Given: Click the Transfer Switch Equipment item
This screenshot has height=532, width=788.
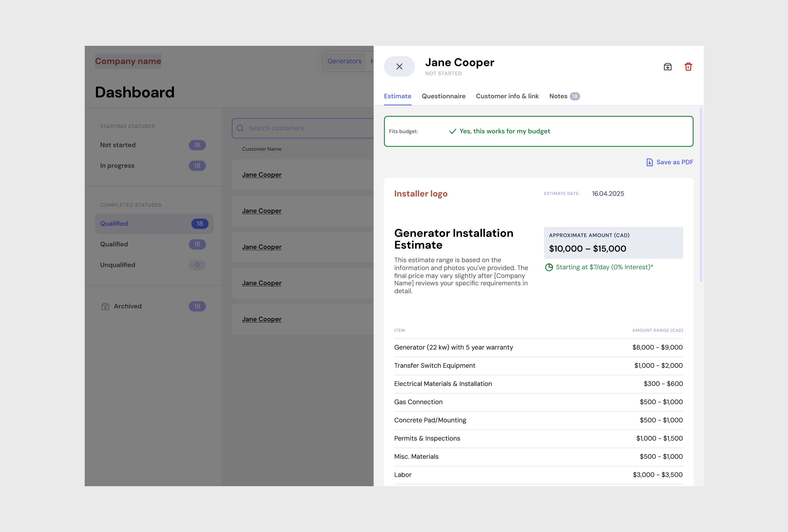Looking at the screenshot, I should (434, 366).
